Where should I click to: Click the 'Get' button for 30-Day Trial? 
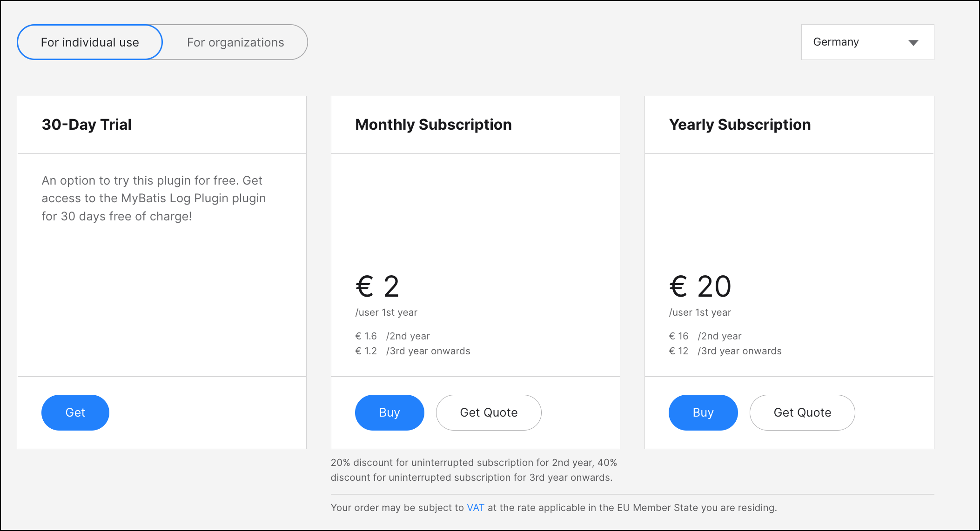74,412
